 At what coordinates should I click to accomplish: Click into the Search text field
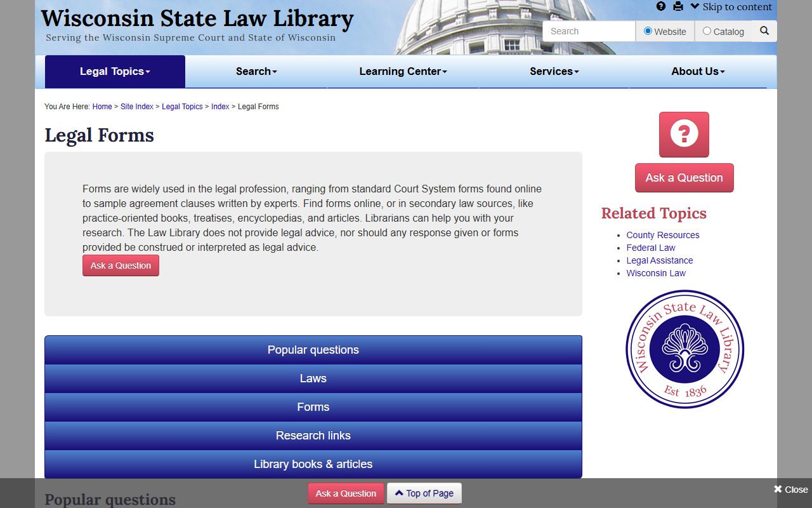click(x=589, y=31)
